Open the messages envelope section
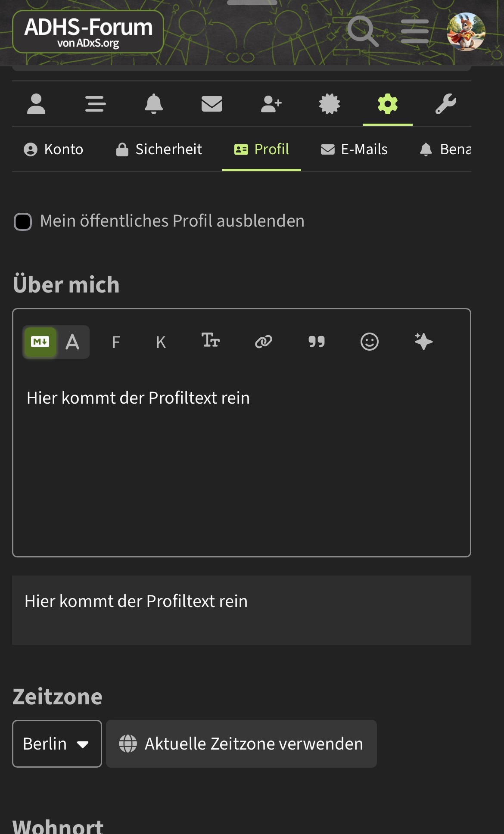The image size is (504, 834). (x=212, y=104)
